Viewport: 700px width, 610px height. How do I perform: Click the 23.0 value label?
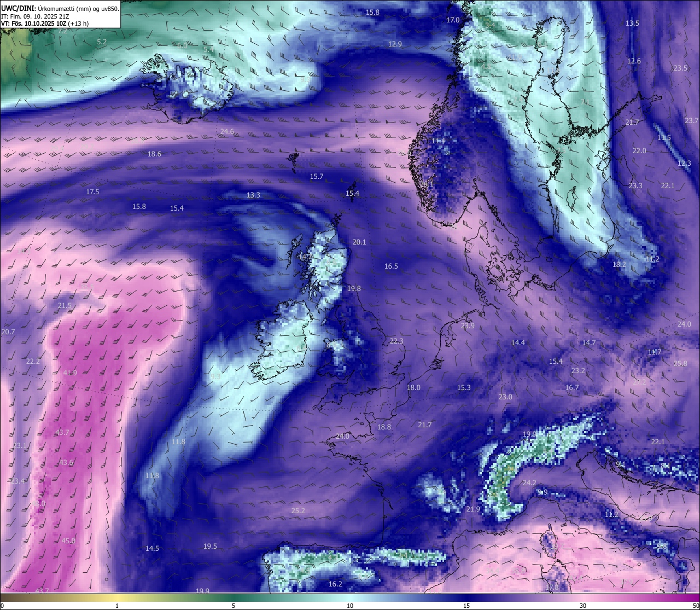[x=505, y=397]
